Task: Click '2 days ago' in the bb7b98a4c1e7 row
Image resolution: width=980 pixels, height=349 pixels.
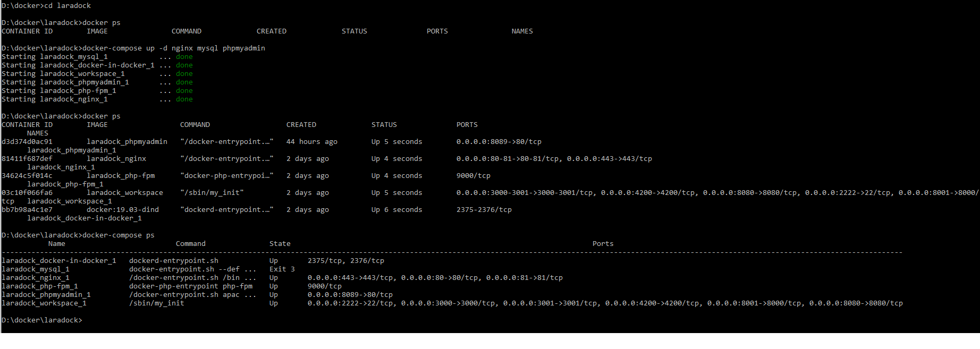Action: [x=308, y=210]
